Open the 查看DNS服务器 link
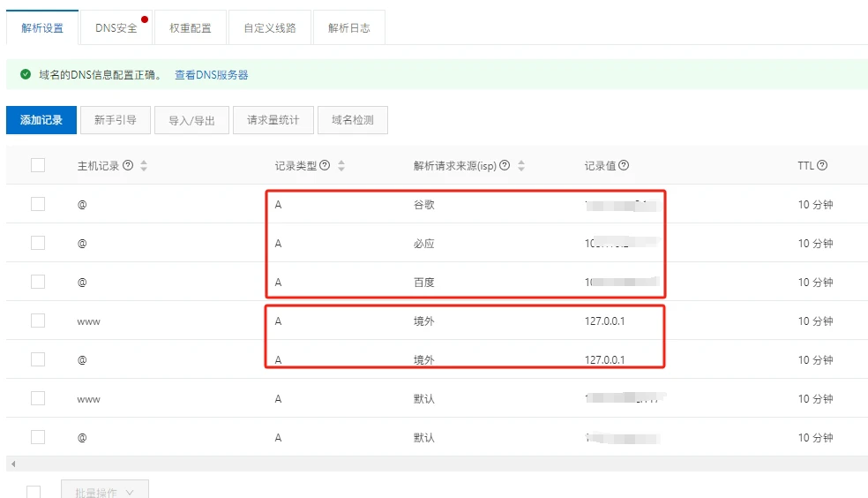Screen dimensions: 868x498 pos(212,75)
